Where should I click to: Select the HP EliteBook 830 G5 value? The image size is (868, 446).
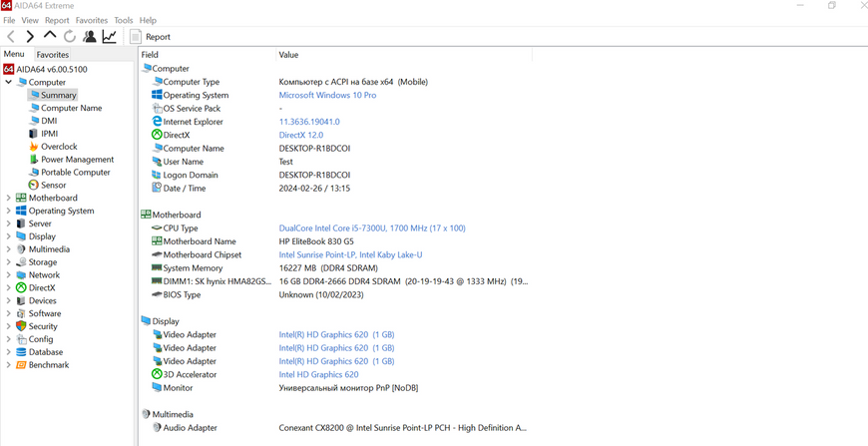coord(316,241)
